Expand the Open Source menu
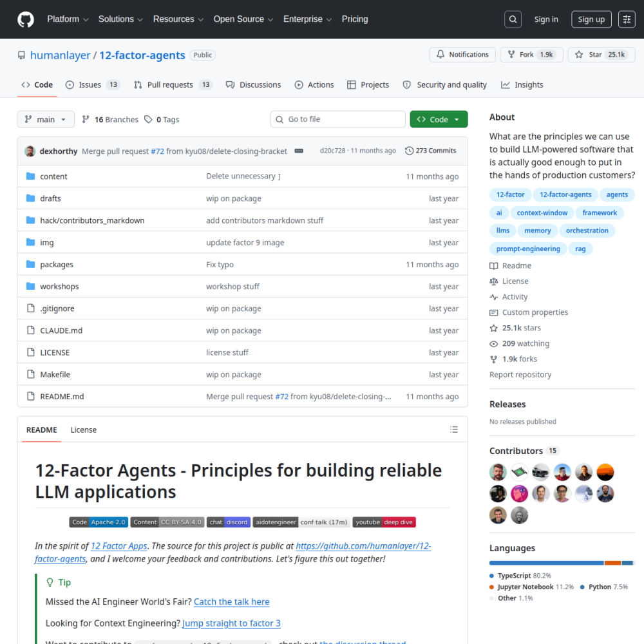Image resolution: width=644 pixels, height=644 pixels. pos(243,19)
